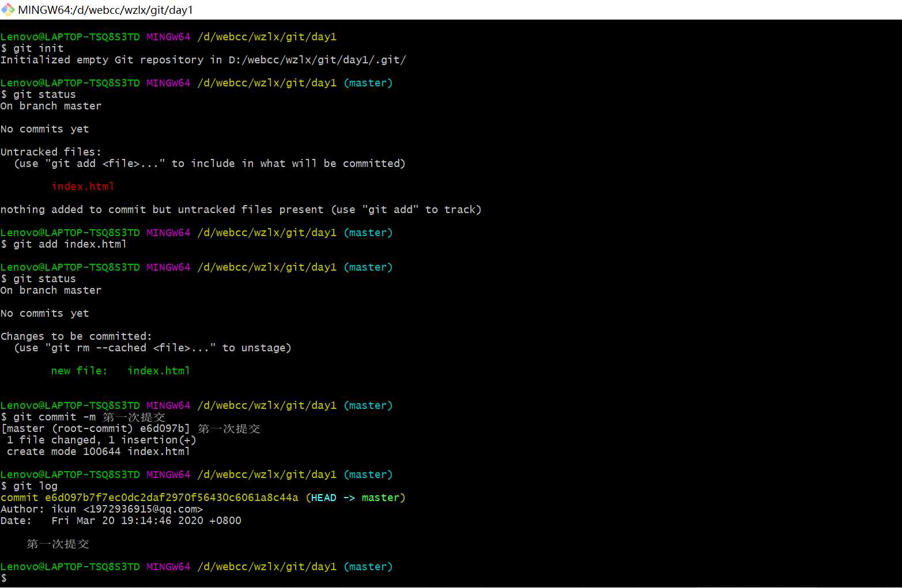The width and height of the screenshot is (902, 588).
Task: Click the indented commit message '第一次提交' under Date
Action: click(x=58, y=544)
